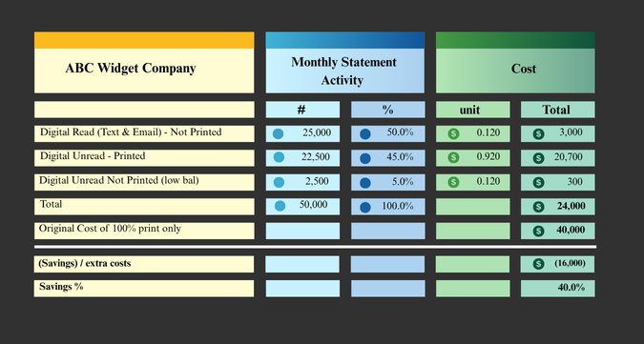This screenshot has width=644, height=344.
Task: Select the Monthly Statement Activity header
Action: pos(345,71)
